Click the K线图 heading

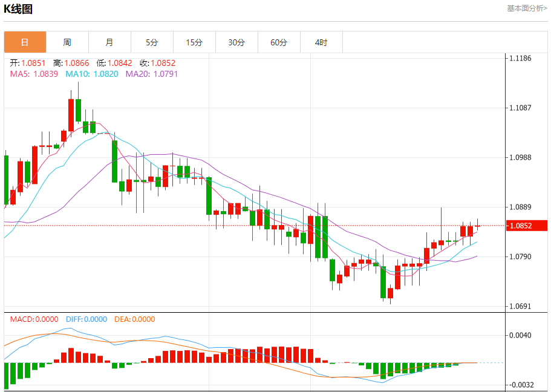[18, 9]
